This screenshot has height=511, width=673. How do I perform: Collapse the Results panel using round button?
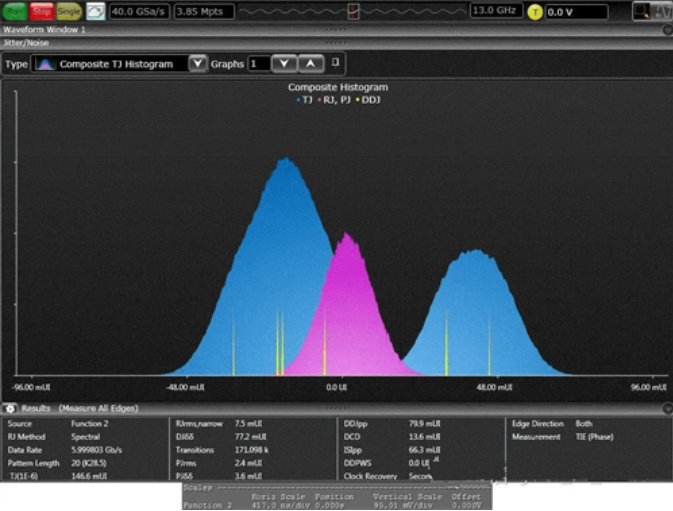(x=668, y=408)
